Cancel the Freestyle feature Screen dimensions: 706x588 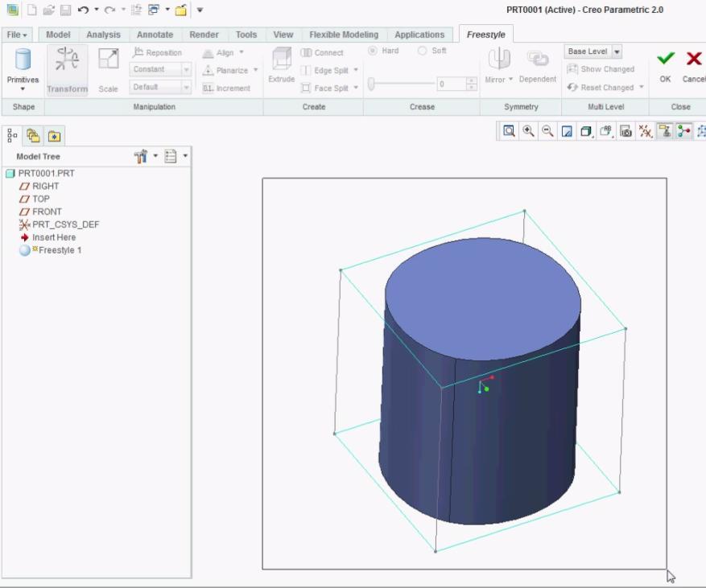694,66
